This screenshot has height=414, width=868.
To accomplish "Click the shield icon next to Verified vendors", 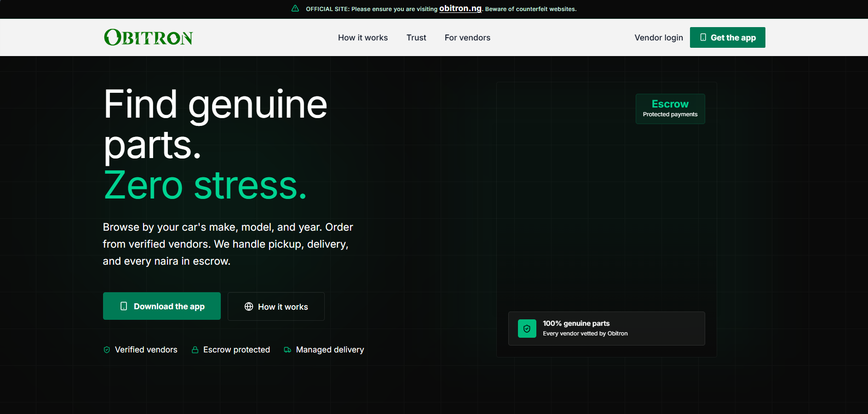I will point(107,350).
